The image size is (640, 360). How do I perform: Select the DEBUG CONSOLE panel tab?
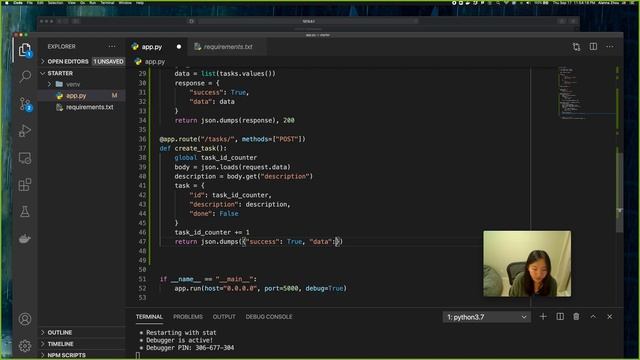pyautogui.click(x=269, y=317)
